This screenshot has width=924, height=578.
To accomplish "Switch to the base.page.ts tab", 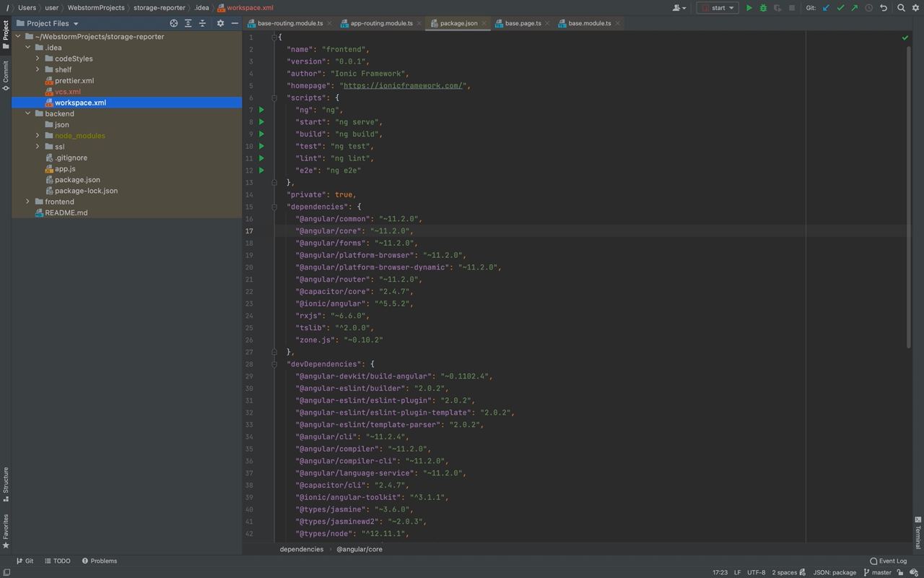I will point(523,23).
